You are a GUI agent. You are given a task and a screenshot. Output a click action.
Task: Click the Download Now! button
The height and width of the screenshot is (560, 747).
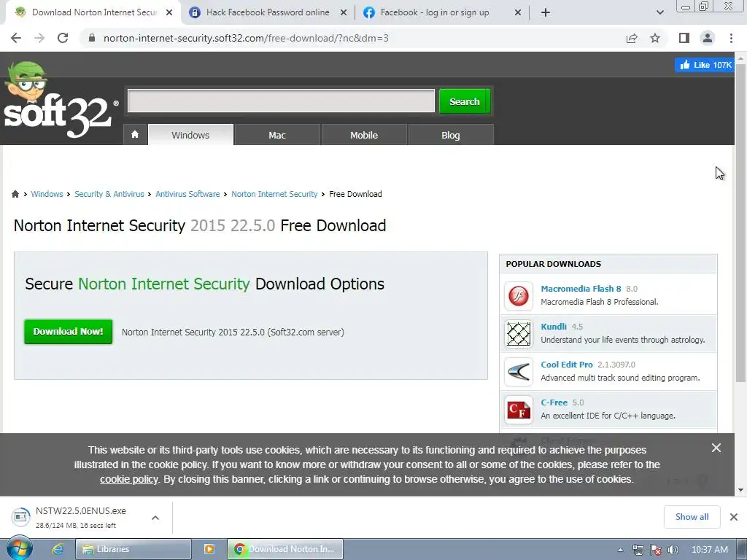click(x=68, y=332)
